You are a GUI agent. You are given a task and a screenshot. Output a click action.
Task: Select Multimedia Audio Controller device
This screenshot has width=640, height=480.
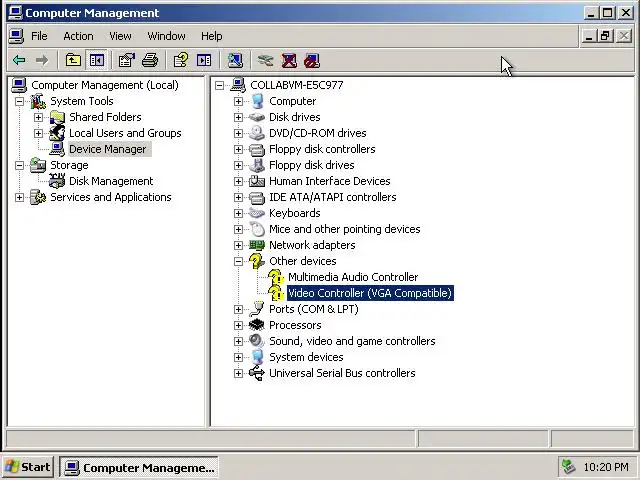tap(353, 277)
